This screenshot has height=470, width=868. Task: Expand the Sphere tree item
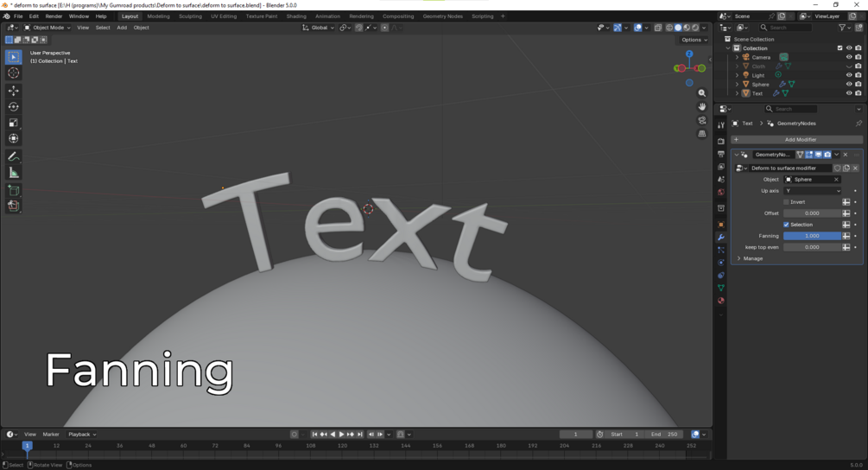click(x=737, y=84)
